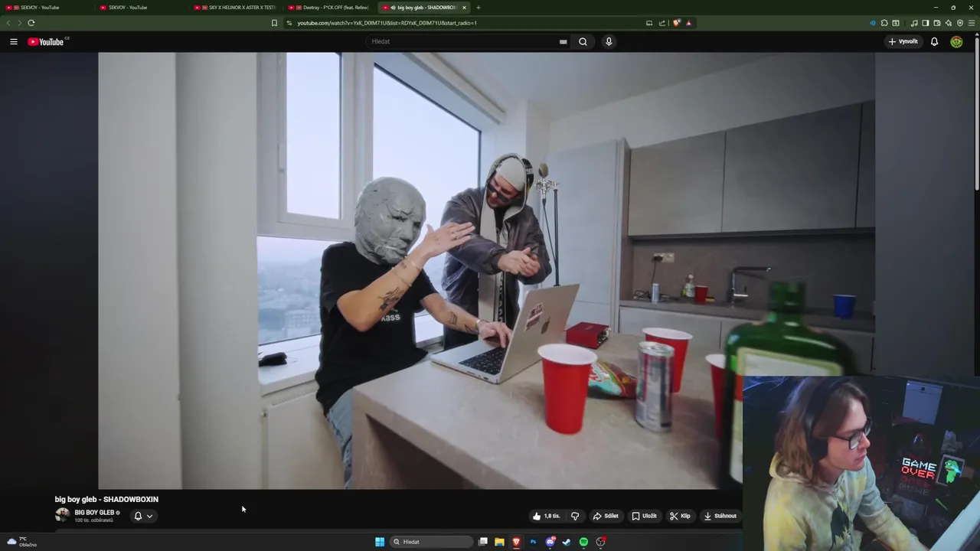Open YouTube notifications bell in header
Screen dimensions: 980x551
pyautogui.click(x=934, y=41)
